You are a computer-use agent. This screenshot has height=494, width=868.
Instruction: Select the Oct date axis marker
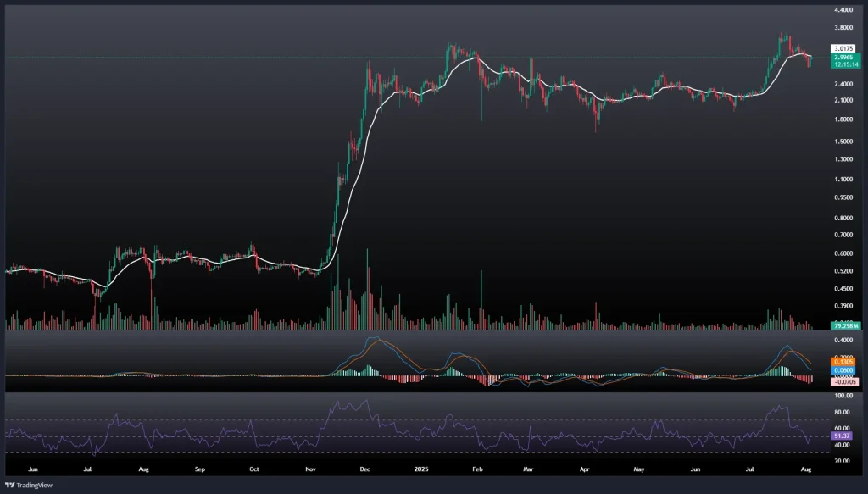(x=255, y=468)
